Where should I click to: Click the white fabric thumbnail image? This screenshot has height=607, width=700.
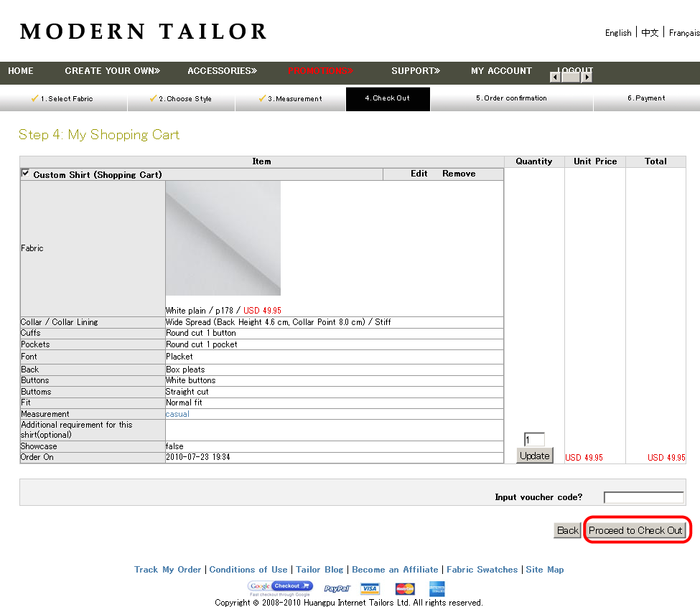click(223, 238)
